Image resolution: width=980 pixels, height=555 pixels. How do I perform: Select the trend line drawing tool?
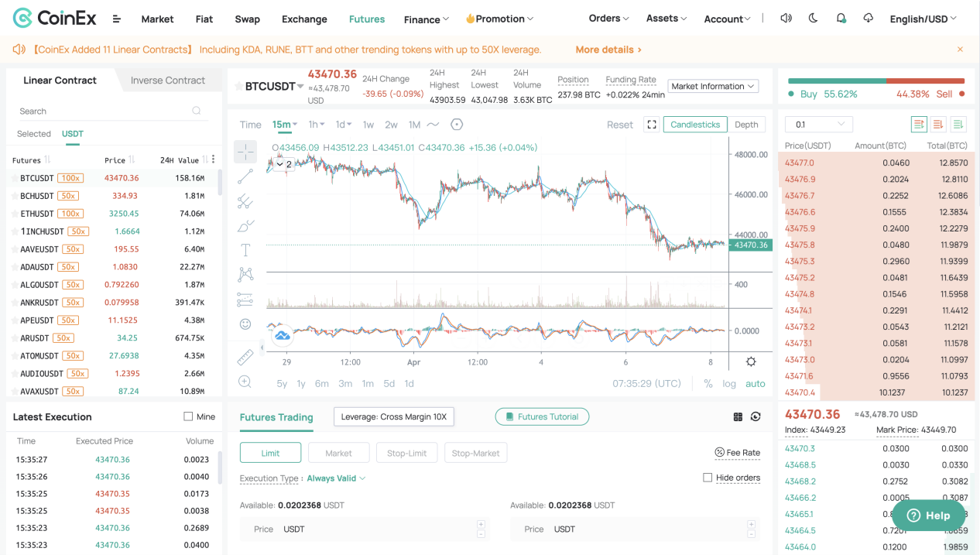pos(245,176)
